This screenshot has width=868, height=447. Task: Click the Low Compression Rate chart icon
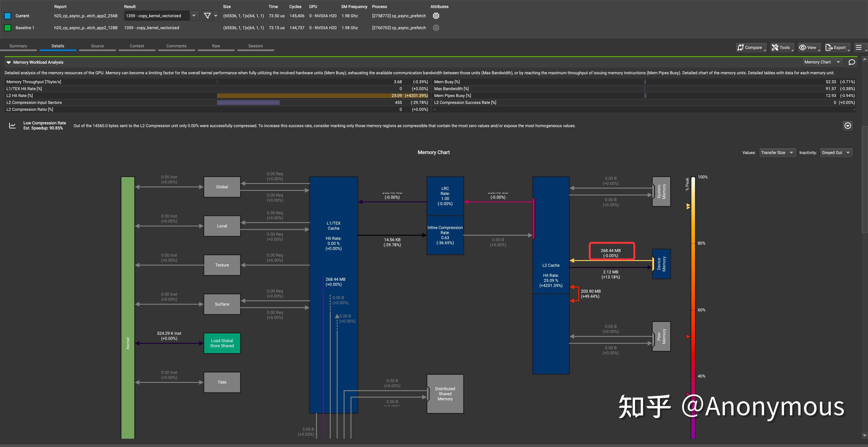[12, 126]
